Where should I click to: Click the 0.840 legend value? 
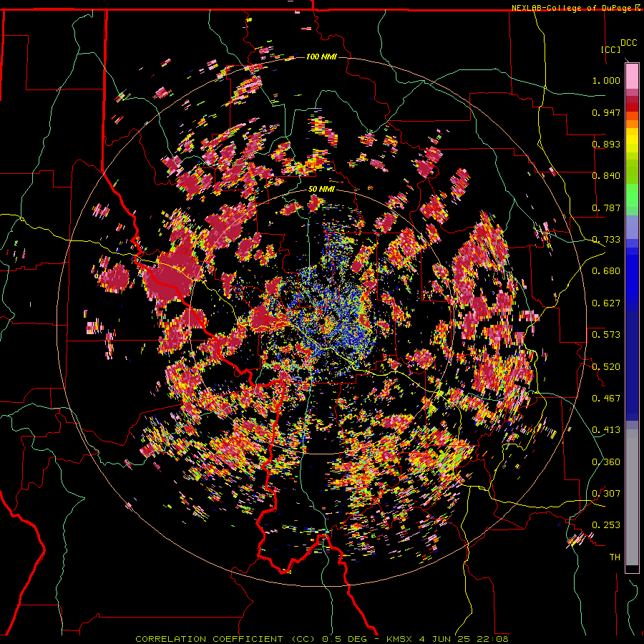[606, 176]
